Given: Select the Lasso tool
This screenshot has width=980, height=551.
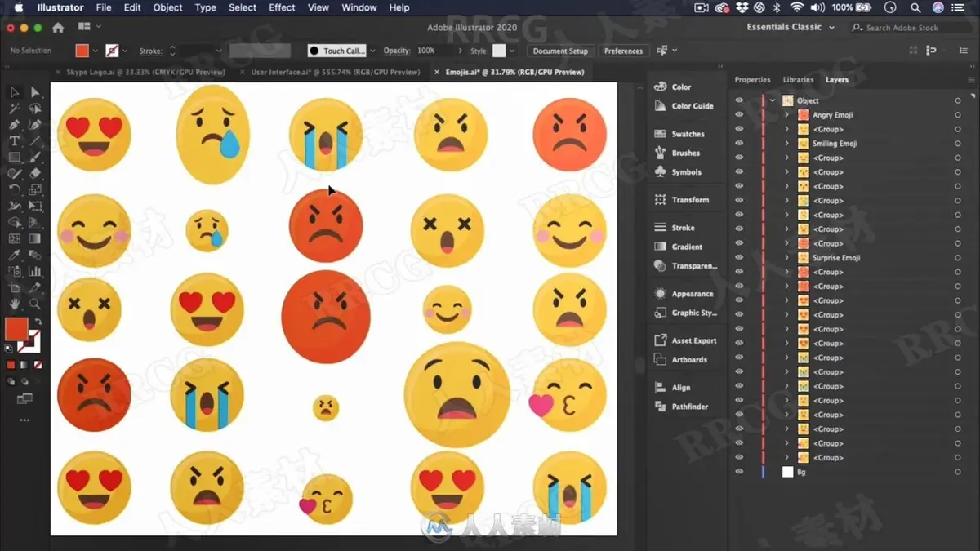Looking at the screenshot, I should [x=35, y=109].
